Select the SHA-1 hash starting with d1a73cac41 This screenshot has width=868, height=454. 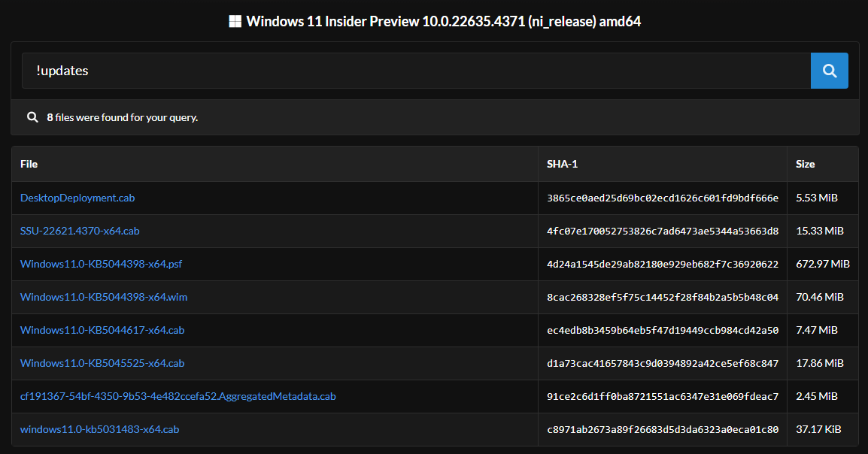pyautogui.click(x=663, y=363)
